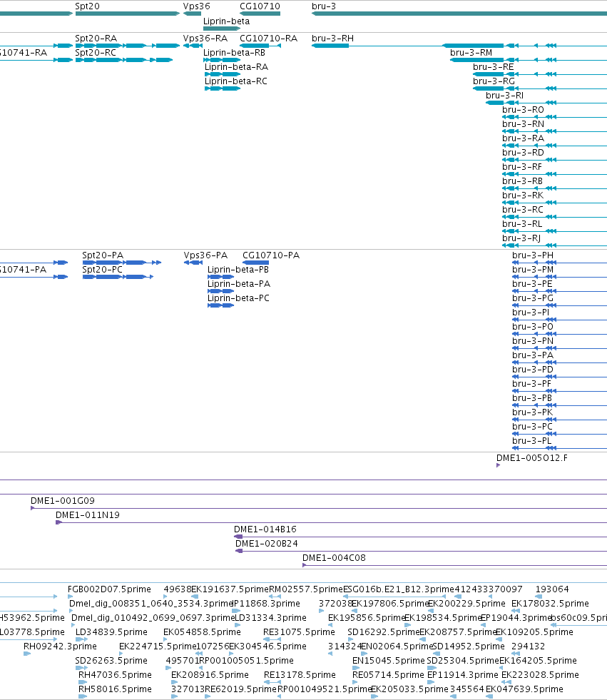Select EST EK208916.5prime
607x700 pixels.
pyautogui.click(x=210, y=675)
